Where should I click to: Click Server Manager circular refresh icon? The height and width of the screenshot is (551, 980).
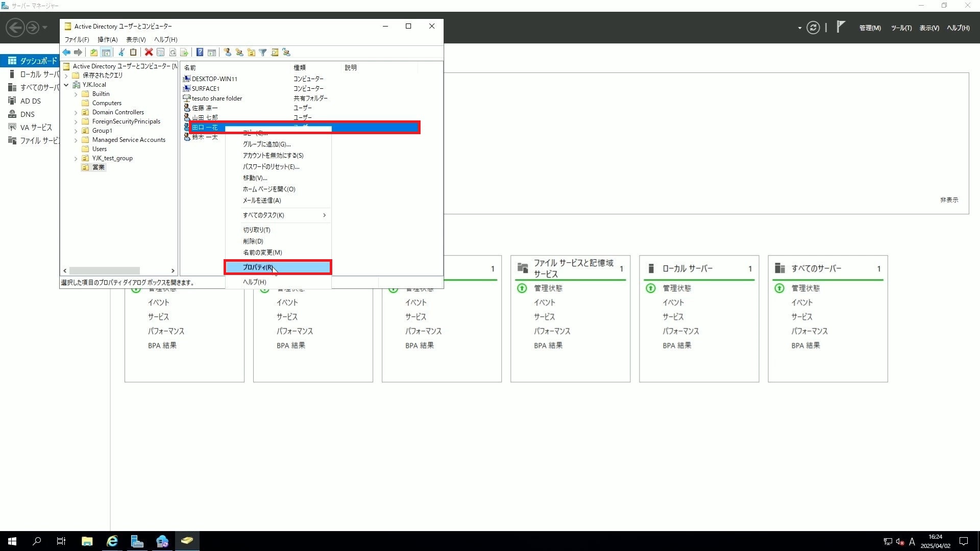click(813, 28)
